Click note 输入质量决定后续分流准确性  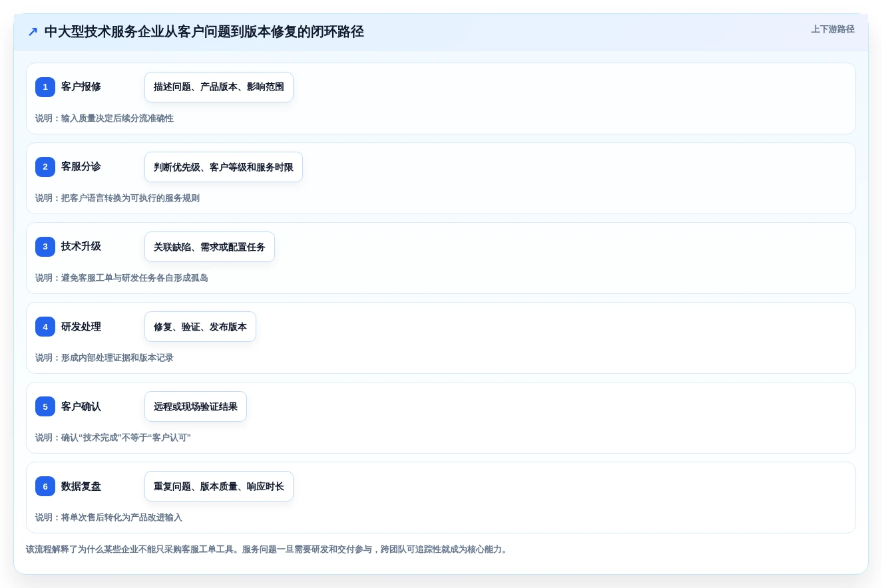tap(105, 118)
